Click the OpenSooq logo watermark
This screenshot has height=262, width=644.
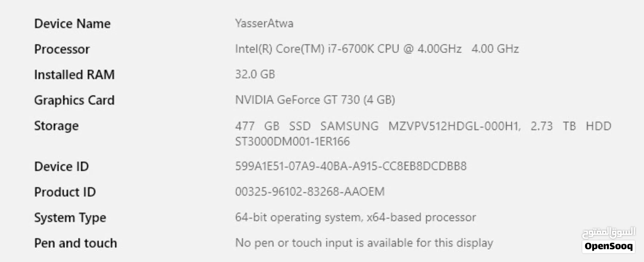tap(608, 240)
